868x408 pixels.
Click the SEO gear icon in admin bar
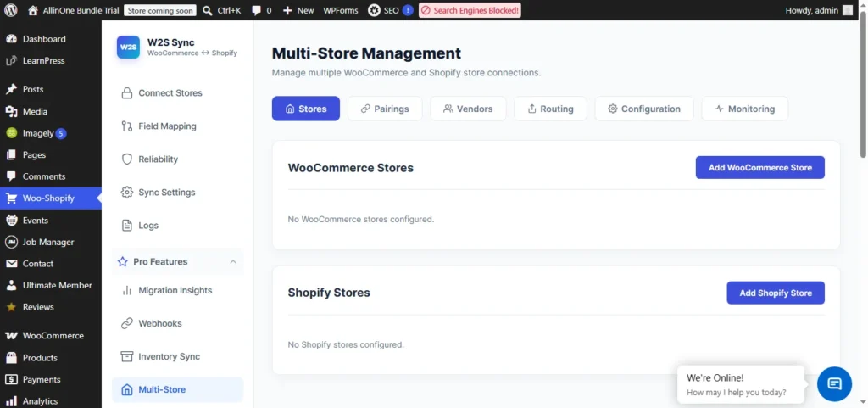pyautogui.click(x=374, y=10)
